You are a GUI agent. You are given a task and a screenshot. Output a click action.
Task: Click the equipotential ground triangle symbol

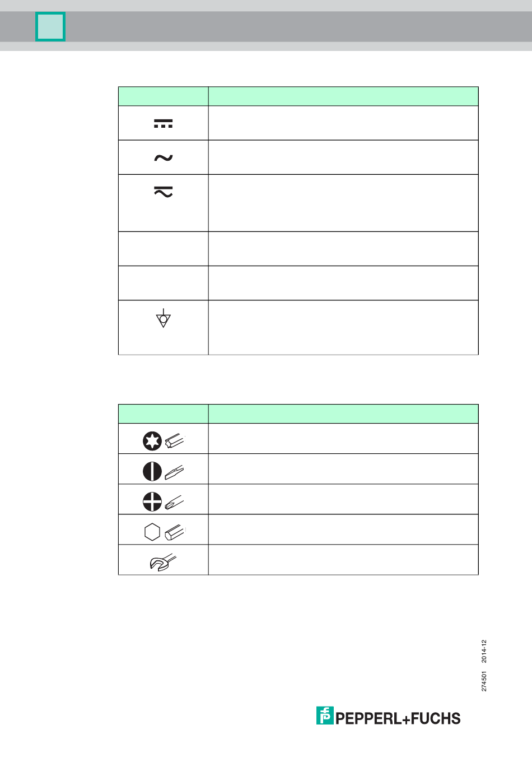[163, 318]
